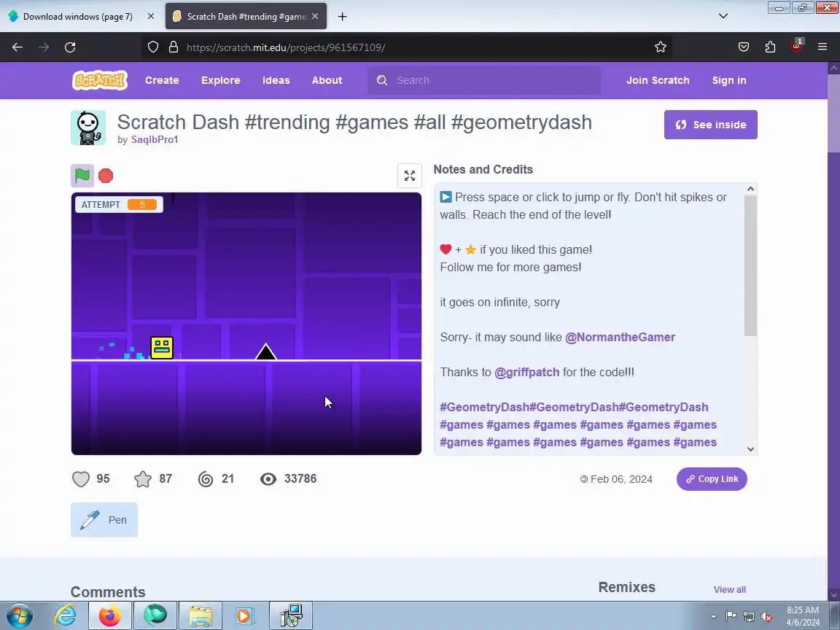Screen dimensions: 840x630
Task: Click the muted volume tray icon
Action: point(766,617)
